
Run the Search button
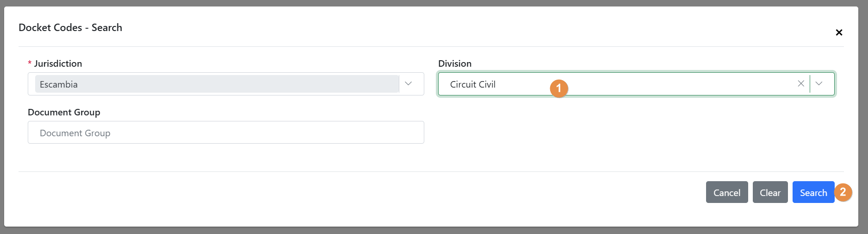(x=813, y=192)
